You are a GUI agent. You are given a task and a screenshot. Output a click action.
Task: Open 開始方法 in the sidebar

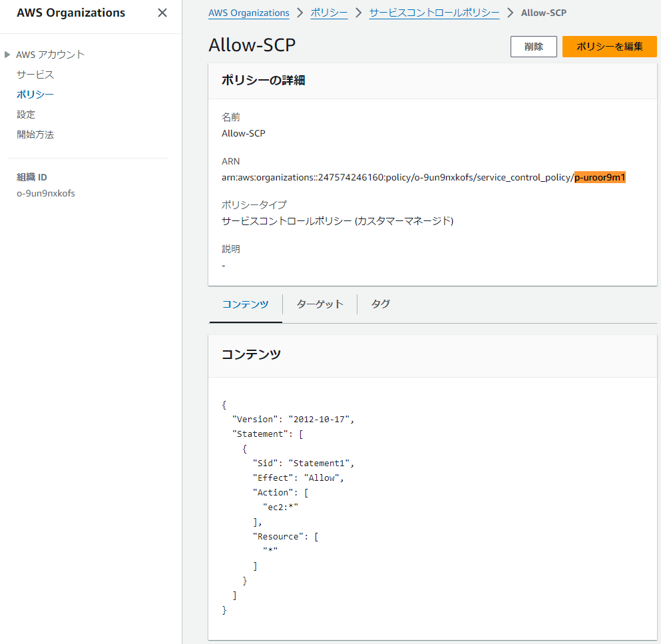[35, 135]
